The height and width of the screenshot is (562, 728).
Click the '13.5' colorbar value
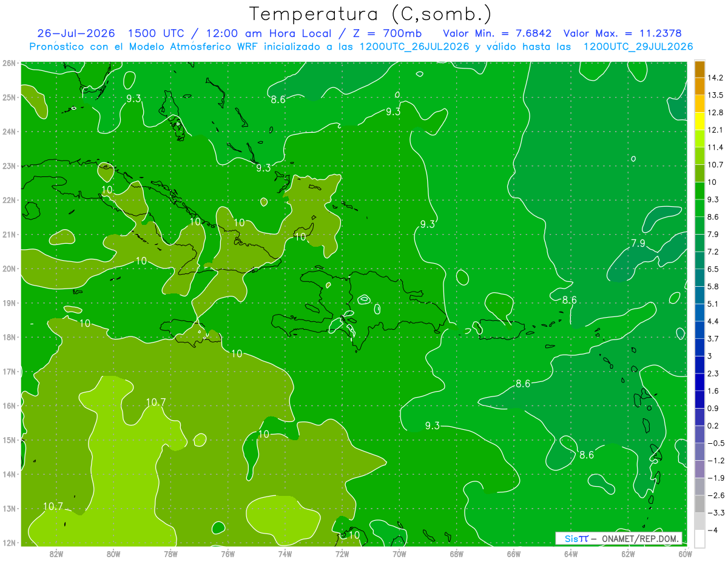[715, 95]
